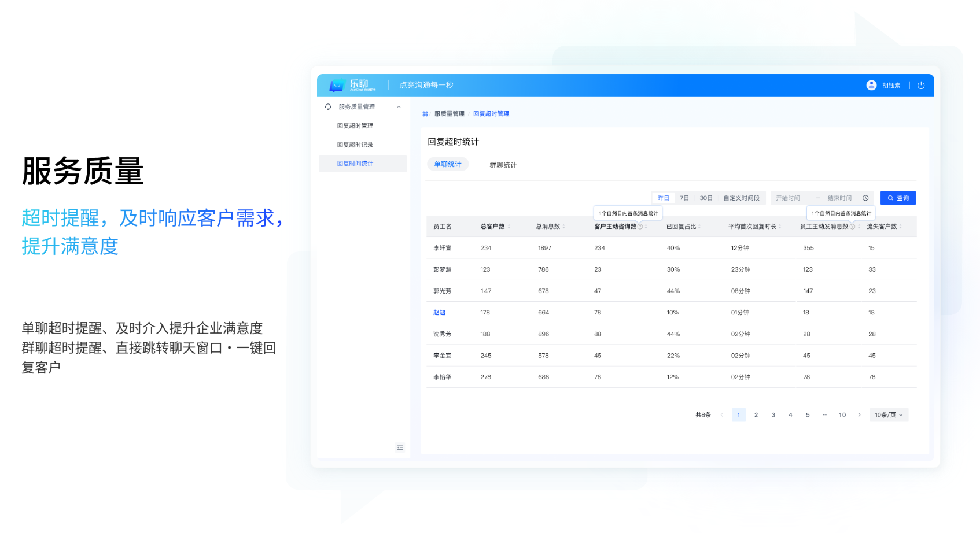The width and height of the screenshot is (980, 533).
Task: Open 回复超时记录 in the sidebar
Action: (355, 145)
